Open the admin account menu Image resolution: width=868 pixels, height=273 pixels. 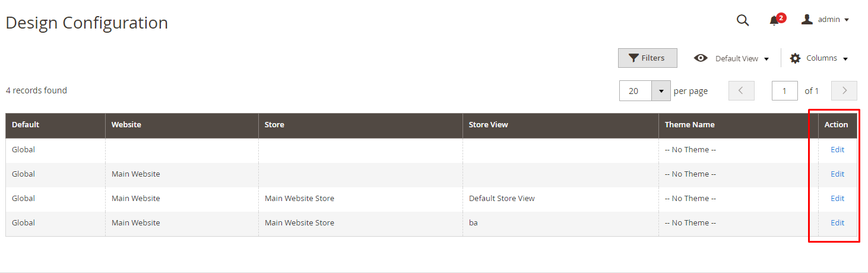coord(825,20)
